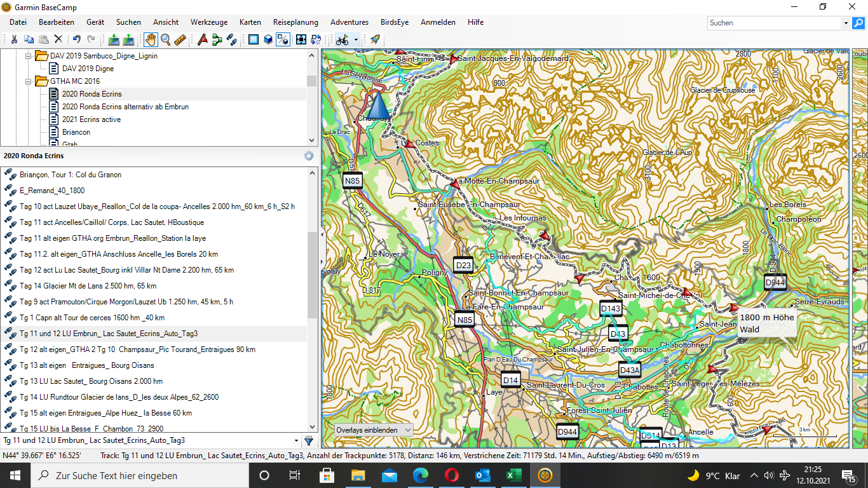868x488 pixels.
Task: Pick the ruler measure tool
Action: [x=180, y=39]
